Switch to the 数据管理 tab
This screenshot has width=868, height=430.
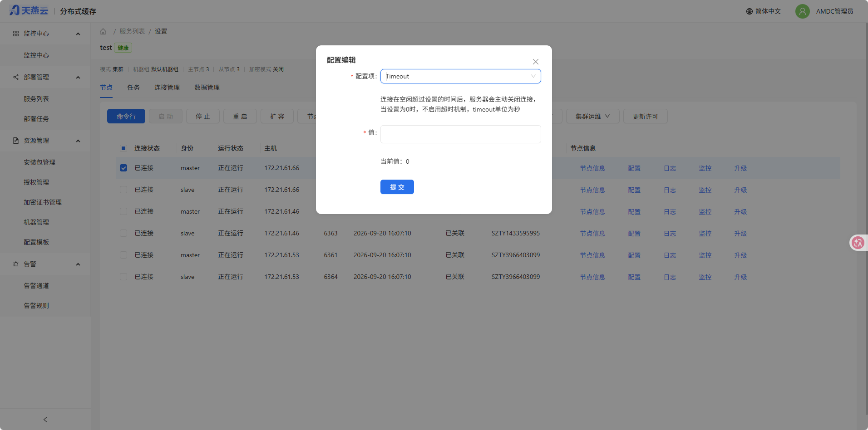coord(207,88)
